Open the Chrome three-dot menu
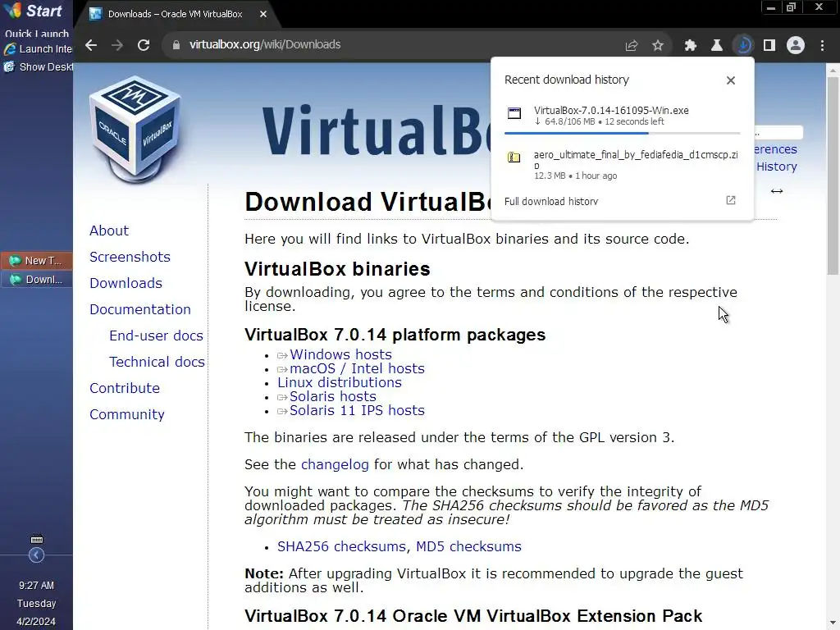 [822, 46]
